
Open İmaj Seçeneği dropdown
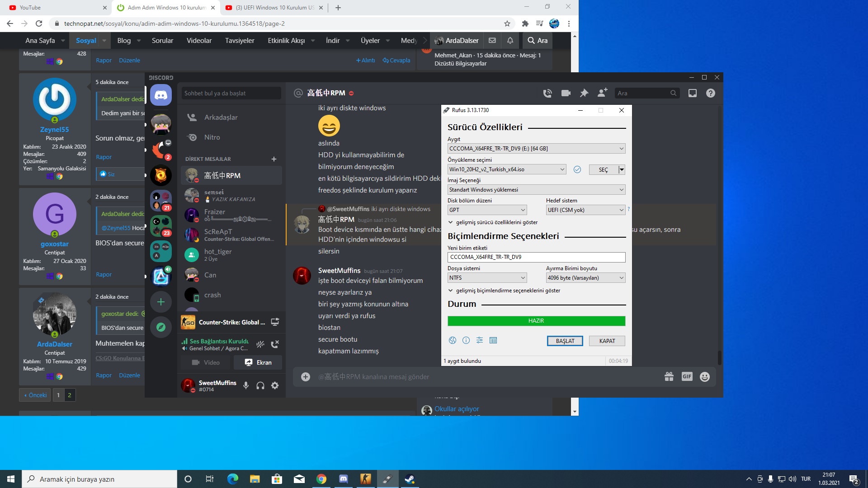536,190
